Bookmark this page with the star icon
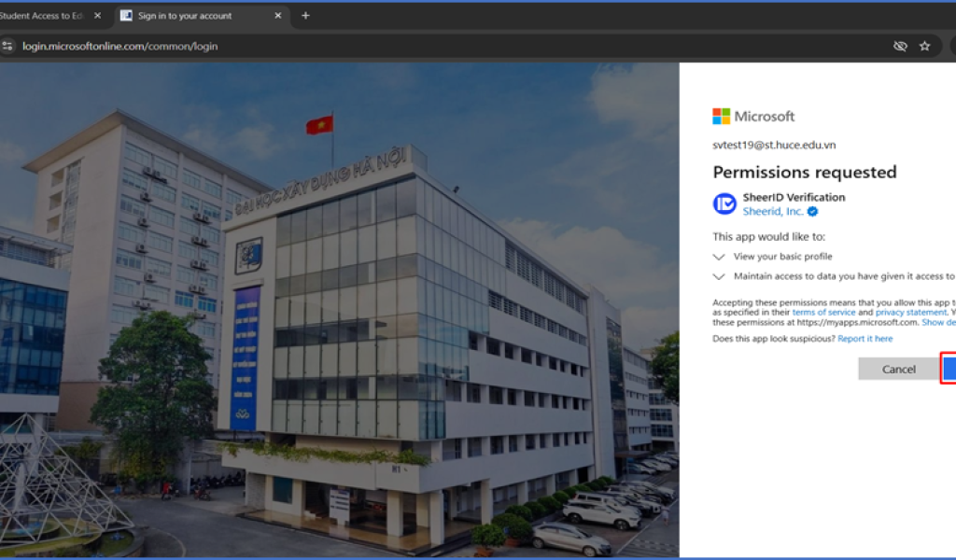The width and height of the screenshot is (956, 560). (924, 46)
